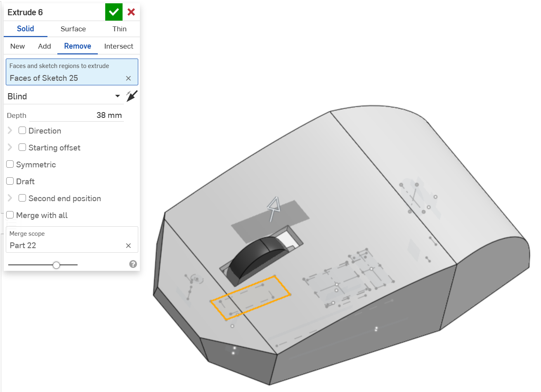Check the Merge with all option
541x392 pixels.
(x=10, y=215)
